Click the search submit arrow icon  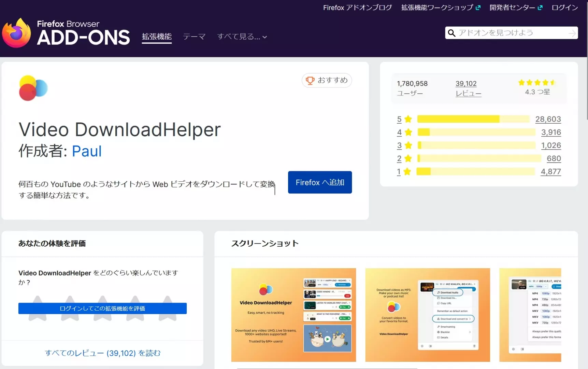[572, 33]
